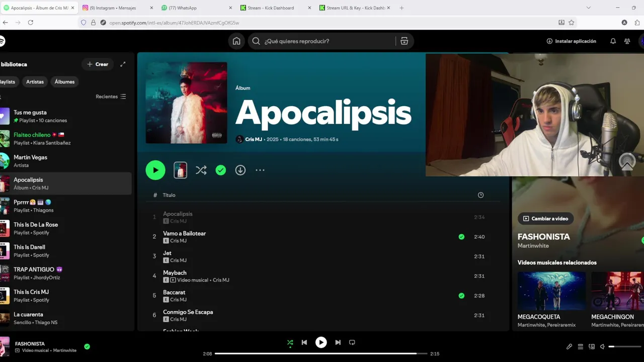This screenshot has width=644, height=362.
Task: Open Browse icon inside the search bar
Action: pyautogui.click(x=404, y=41)
